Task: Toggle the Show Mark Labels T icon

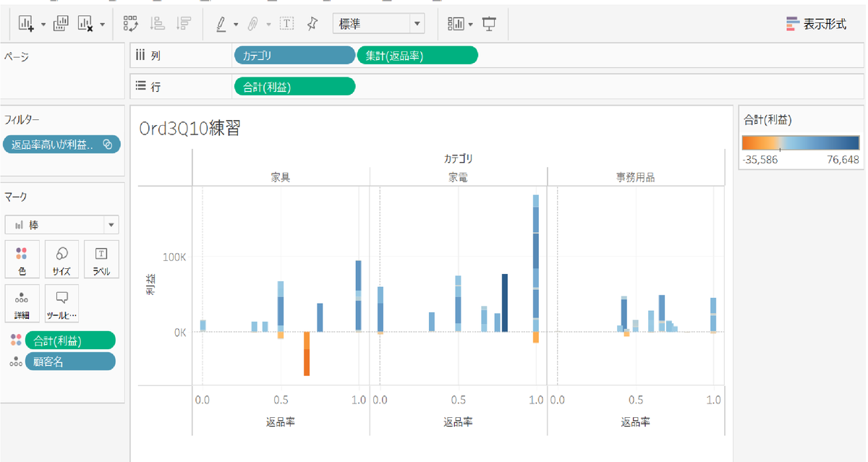Action: click(287, 24)
